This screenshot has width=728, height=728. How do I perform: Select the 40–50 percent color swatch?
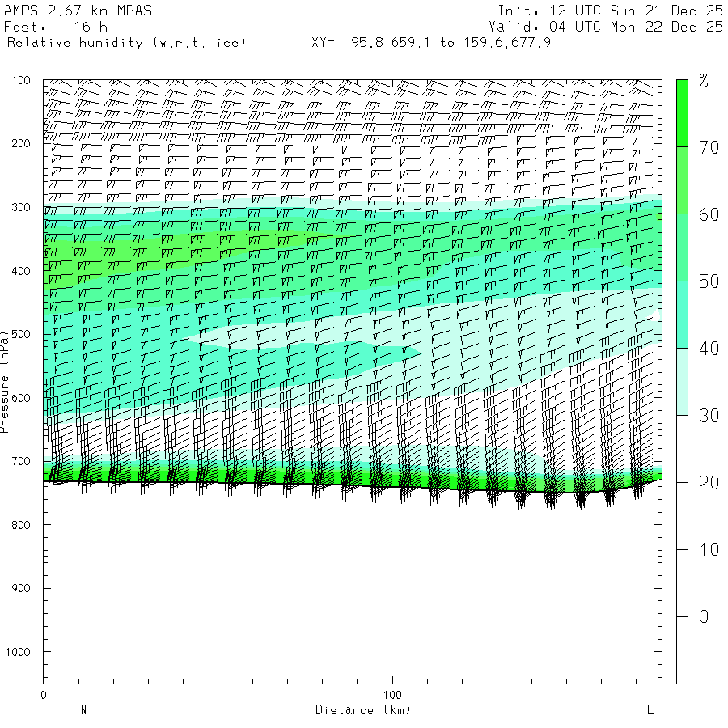(x=682, y=314)
